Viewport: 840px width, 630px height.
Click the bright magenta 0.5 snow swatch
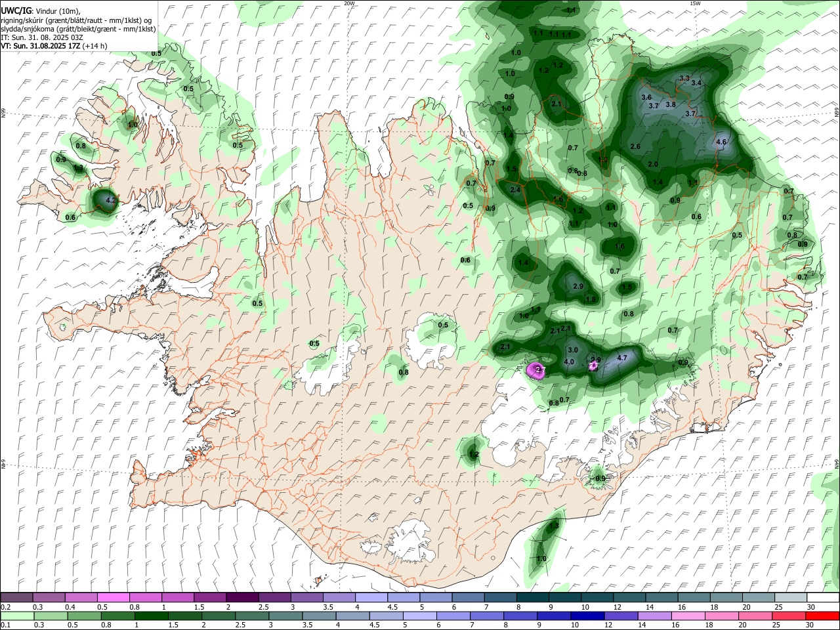pyautogui.click(x=113, y=597)
